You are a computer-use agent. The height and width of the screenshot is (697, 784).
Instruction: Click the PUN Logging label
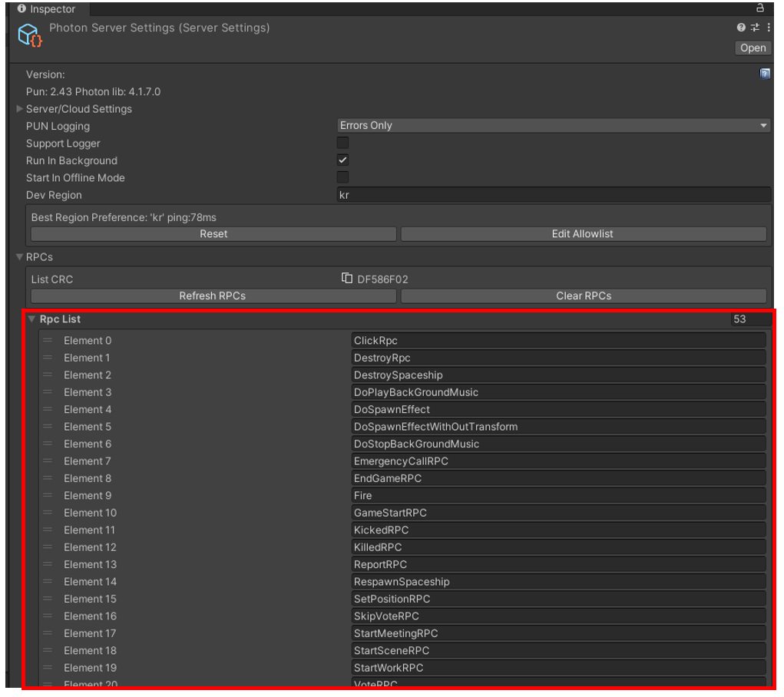coord(58,126)
